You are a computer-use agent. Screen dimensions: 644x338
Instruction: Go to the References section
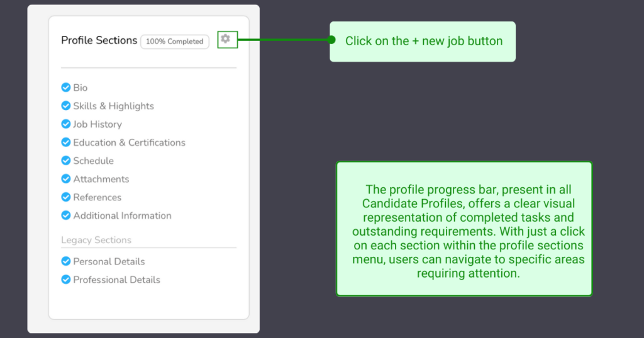click(x=97, y=197)
